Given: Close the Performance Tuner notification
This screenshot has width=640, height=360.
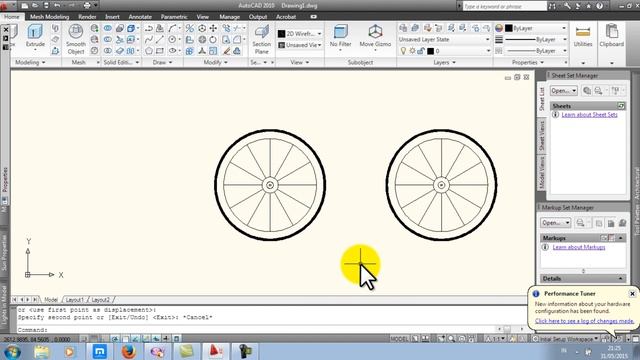Looking at the screenshot, I should click(x=632, y=293).
